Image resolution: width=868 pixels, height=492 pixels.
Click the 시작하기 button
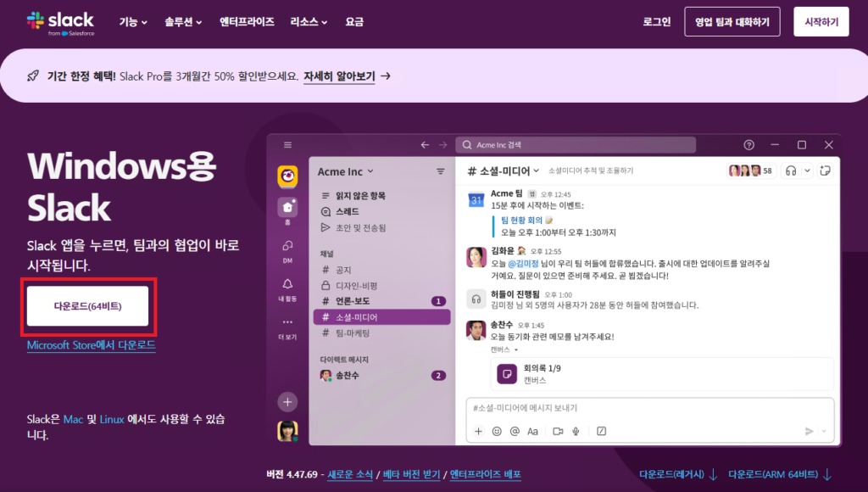click(821, 22)
